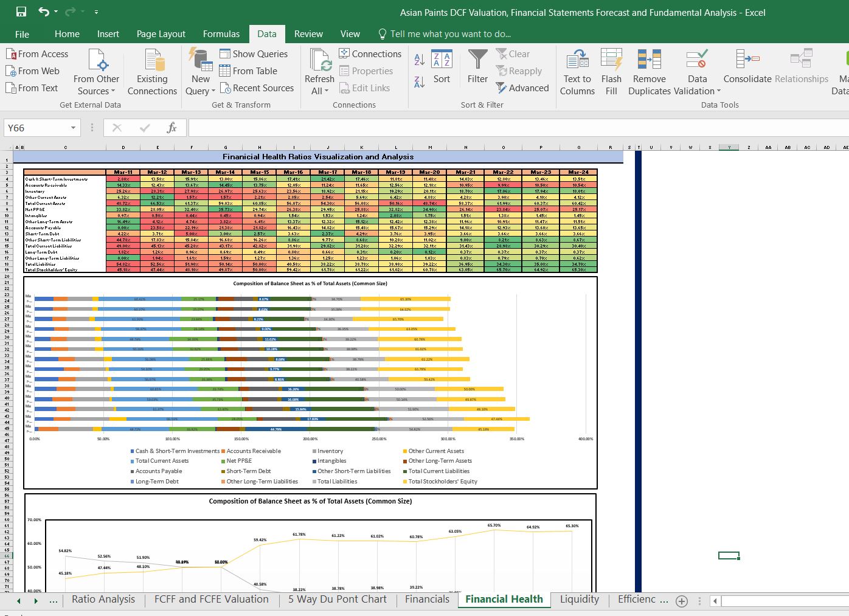849x616 pixels.
Task: Add a new sheet plus button
Action: pyautogui.click(x=682, y=601)
